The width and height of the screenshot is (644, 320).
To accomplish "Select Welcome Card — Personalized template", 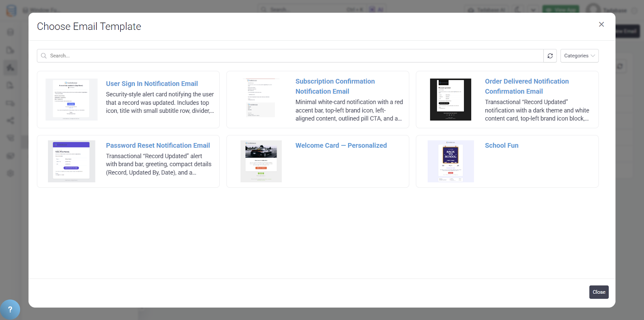I will (341, 145).
